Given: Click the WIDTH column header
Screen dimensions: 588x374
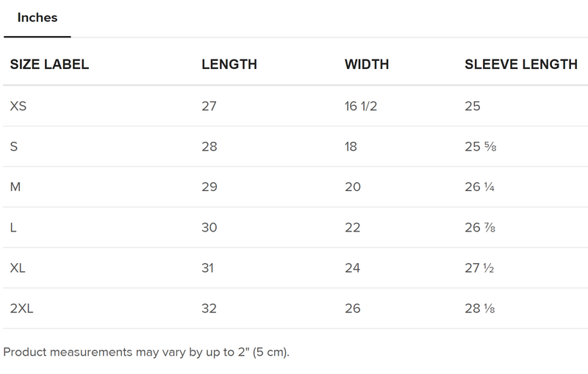Looking at the screenshot, I should coord(367,65).
